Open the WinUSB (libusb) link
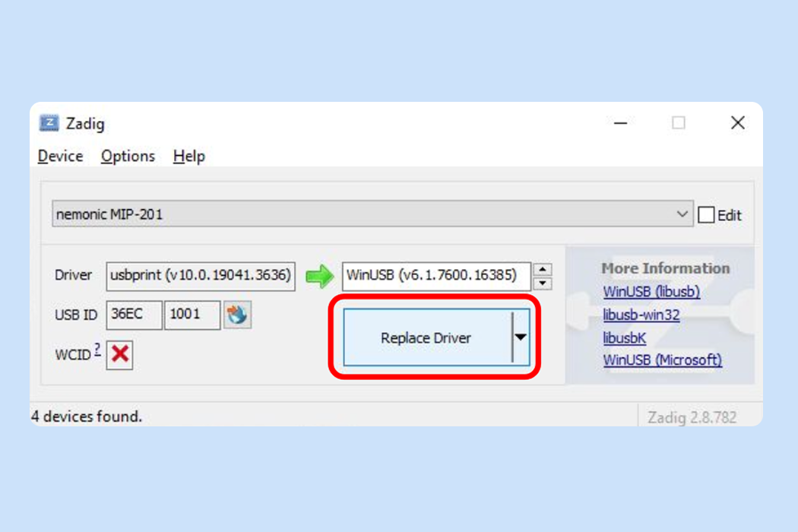This screenshot has height=532, width=798. 651,292
